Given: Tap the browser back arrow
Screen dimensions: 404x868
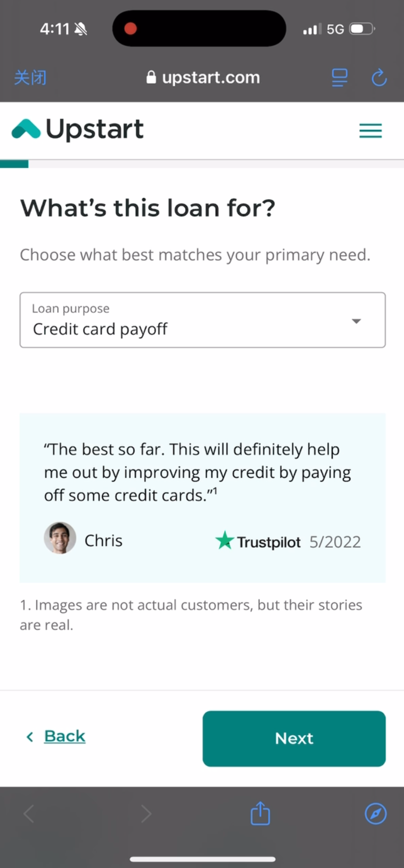Looking at the screenshot, I should (x=29, y=814).
